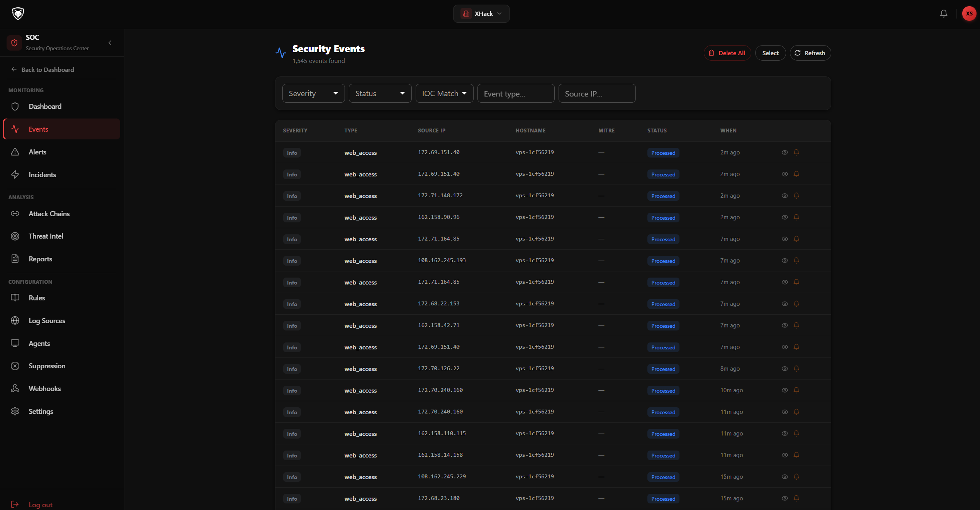Image resolution: width=980 pixels, height=510 pixels.
Task: Create alert bell for 162.158.14.158 event
Action: pos(796,455)
